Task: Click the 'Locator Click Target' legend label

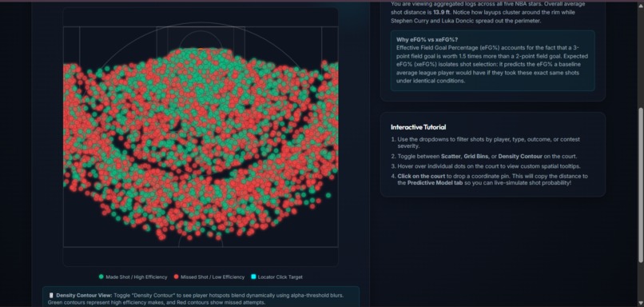Action: pyautogui.click(x=280, y=277)
